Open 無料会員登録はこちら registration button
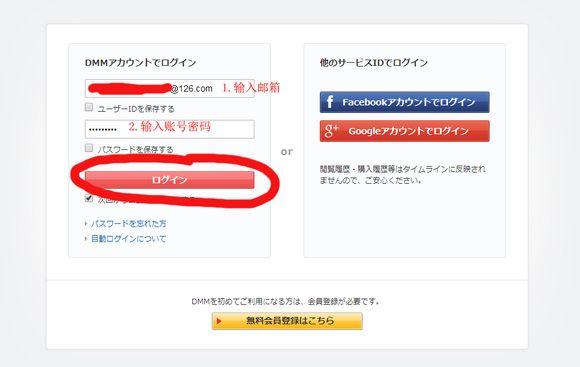 (287, 321)
